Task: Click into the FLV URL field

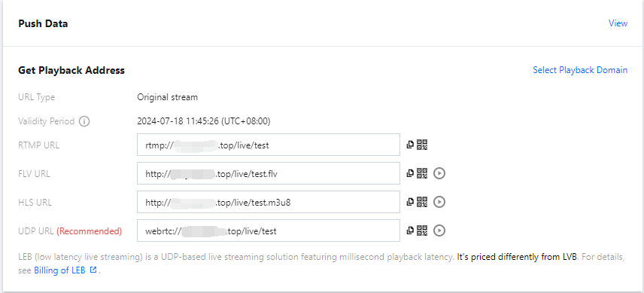Action: click(x=269, y=173)
